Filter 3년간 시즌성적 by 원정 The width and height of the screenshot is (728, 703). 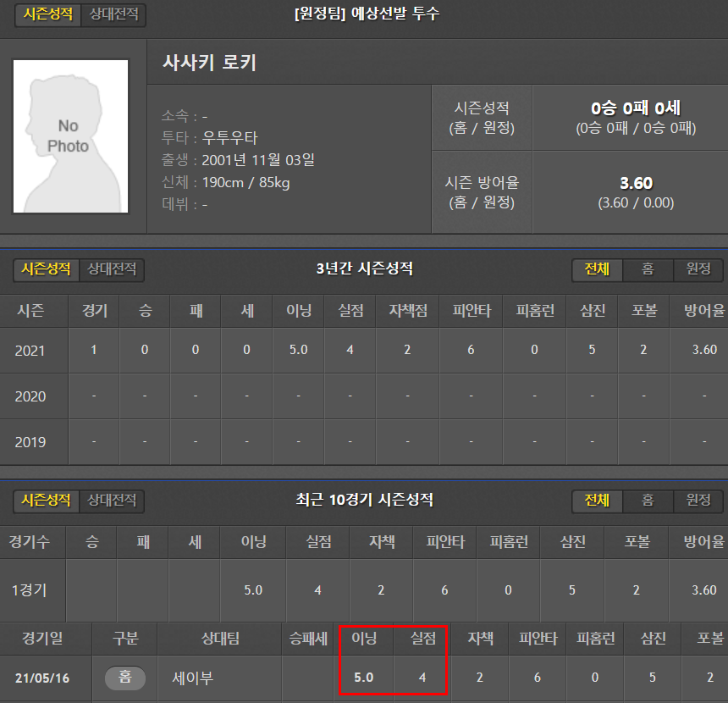coord(698,269)
